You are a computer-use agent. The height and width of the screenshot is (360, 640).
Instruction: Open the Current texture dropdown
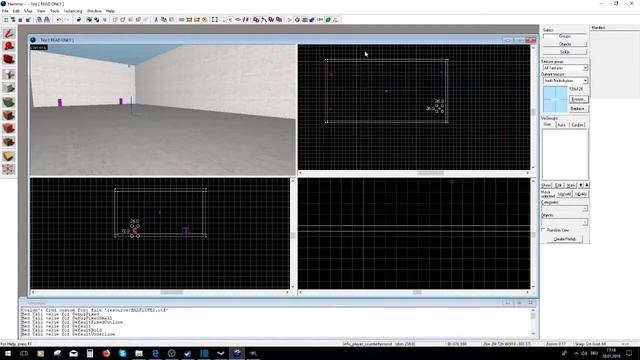pyautogui.click(x=565, y=81)
